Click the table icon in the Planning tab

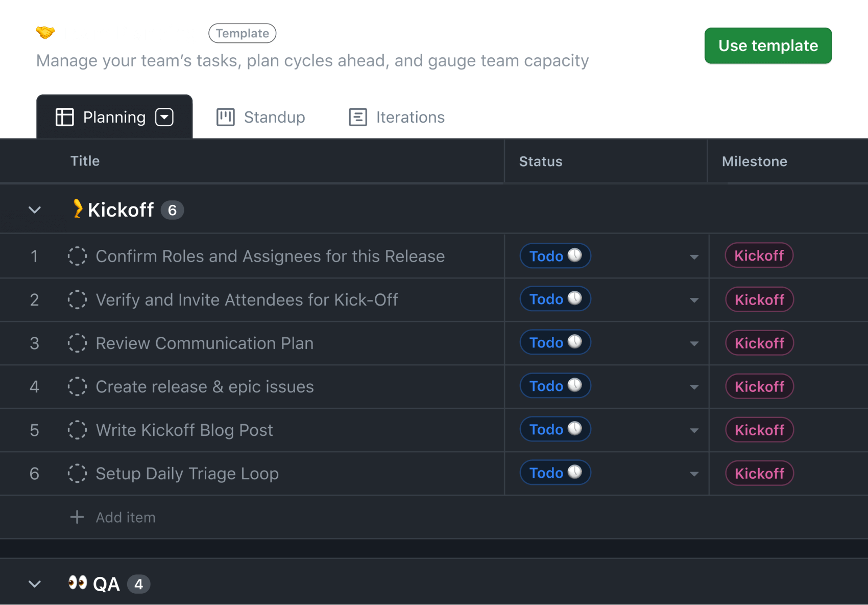point(65,117)
